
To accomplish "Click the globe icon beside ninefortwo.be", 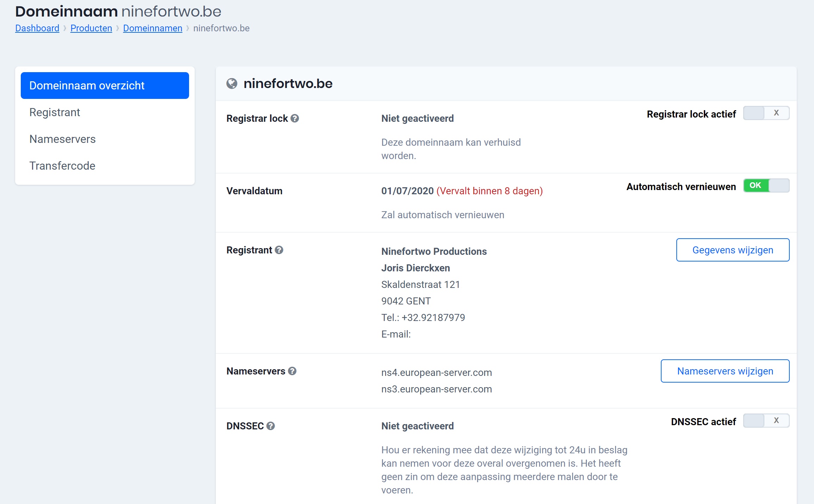I will coord(232,84).
